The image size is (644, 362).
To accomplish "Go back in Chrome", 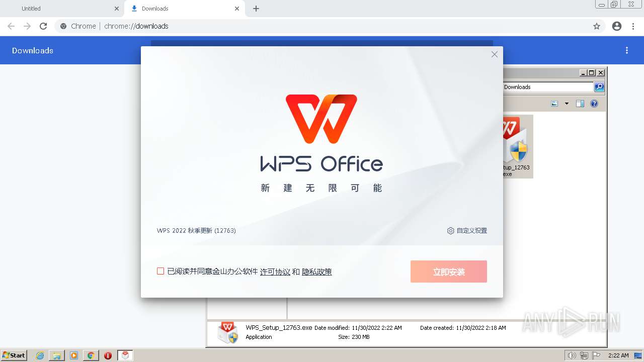I will (11, 26).
